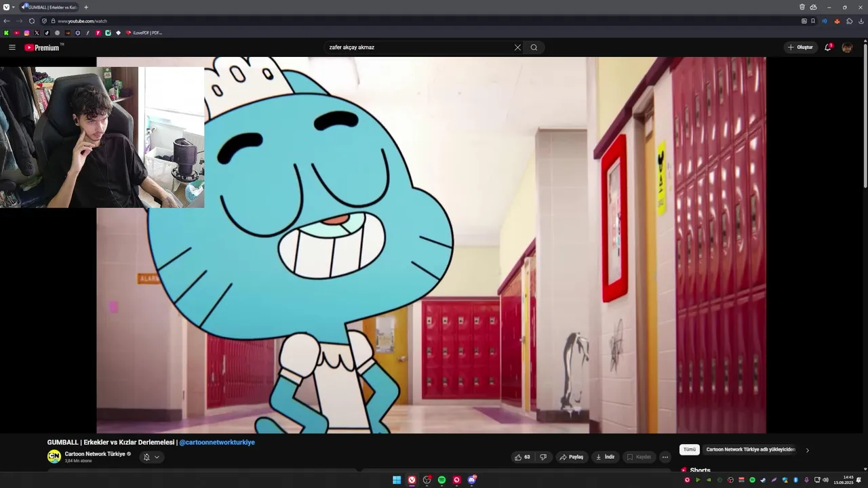The width and height of the screenshot is (868, 488).
Task: Select the Tümü filter chip
Action: pos(690,450)
